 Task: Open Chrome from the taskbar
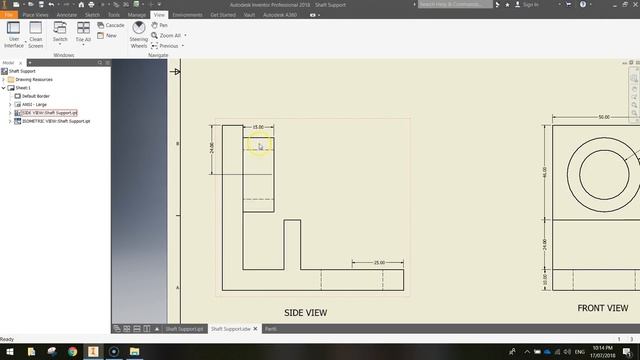pos(73,351)
